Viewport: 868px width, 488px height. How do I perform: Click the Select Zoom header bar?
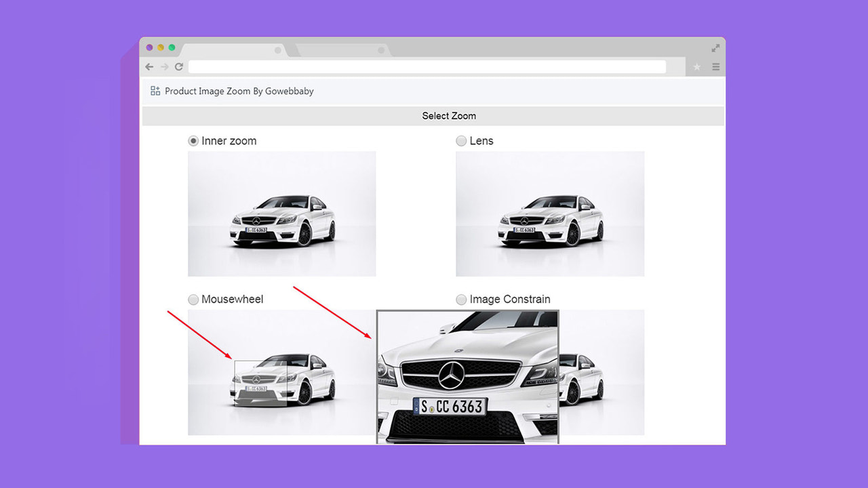[x=449, y=115]
